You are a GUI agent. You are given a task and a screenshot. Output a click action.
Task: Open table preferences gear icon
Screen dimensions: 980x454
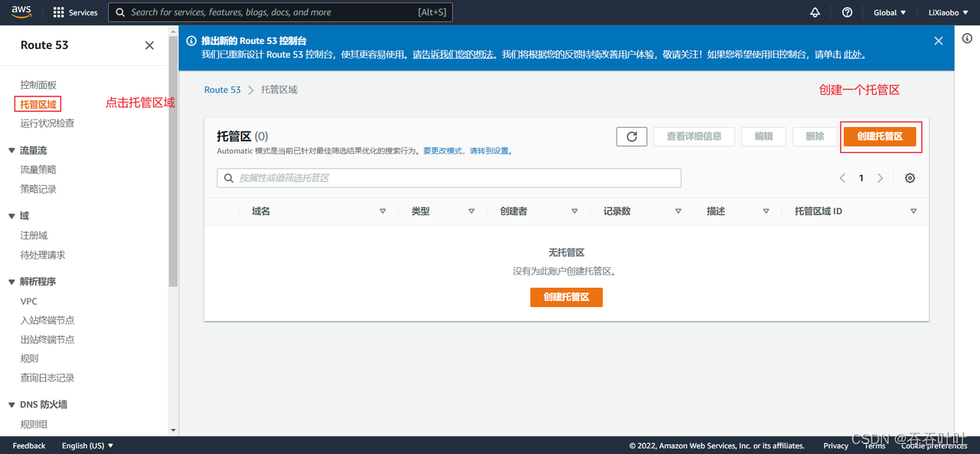coord(910,178)
